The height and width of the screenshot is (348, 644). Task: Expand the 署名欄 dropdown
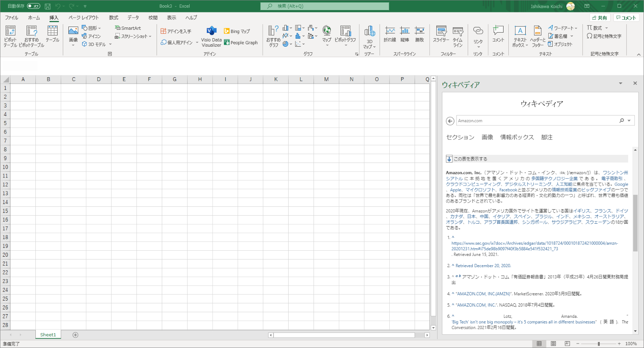point(572,36)
